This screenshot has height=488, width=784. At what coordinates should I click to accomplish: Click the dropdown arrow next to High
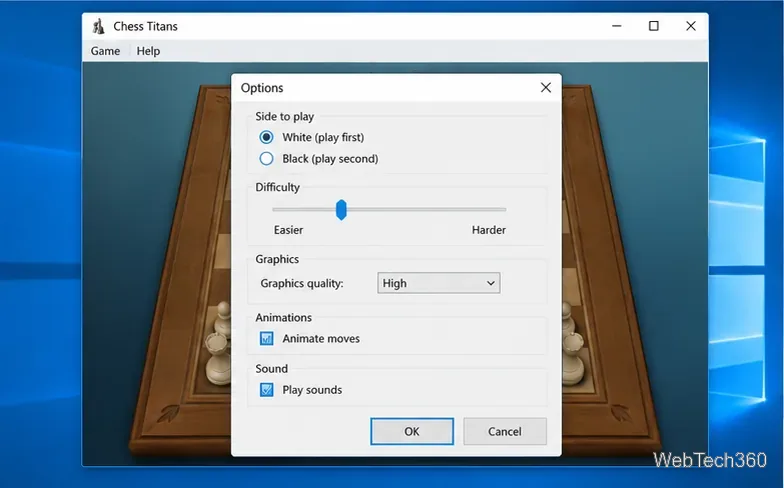click(x=490, y=284)
